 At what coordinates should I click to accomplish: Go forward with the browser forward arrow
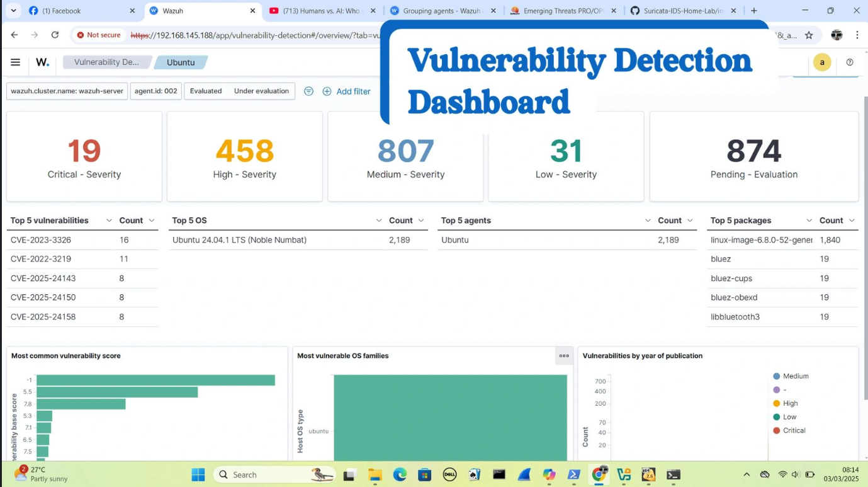(35, 35)
